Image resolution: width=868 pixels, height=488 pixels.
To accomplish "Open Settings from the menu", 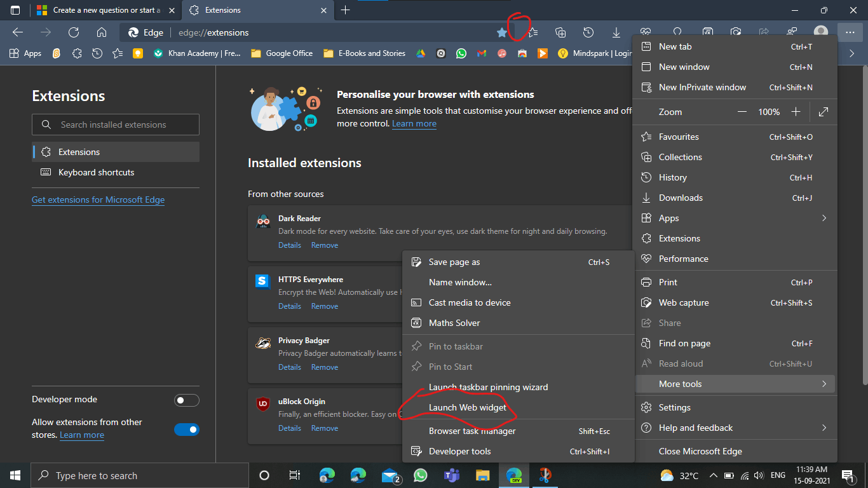I will click(735, 407).
